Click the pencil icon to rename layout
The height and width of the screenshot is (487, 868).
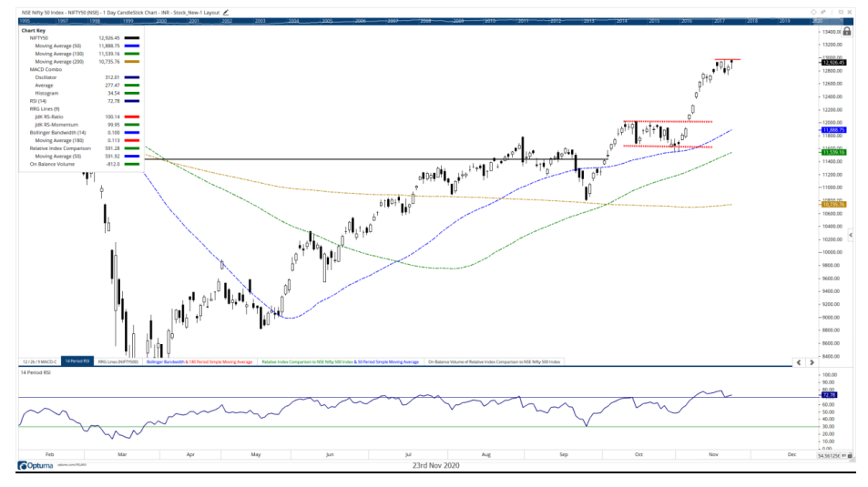(225, 12)
